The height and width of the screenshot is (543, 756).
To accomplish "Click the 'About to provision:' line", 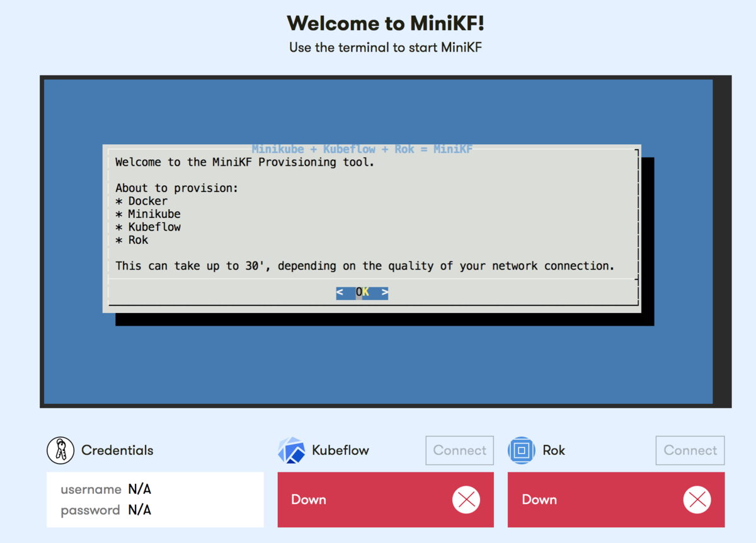I will pyautogui.click(x=177, y=188).
